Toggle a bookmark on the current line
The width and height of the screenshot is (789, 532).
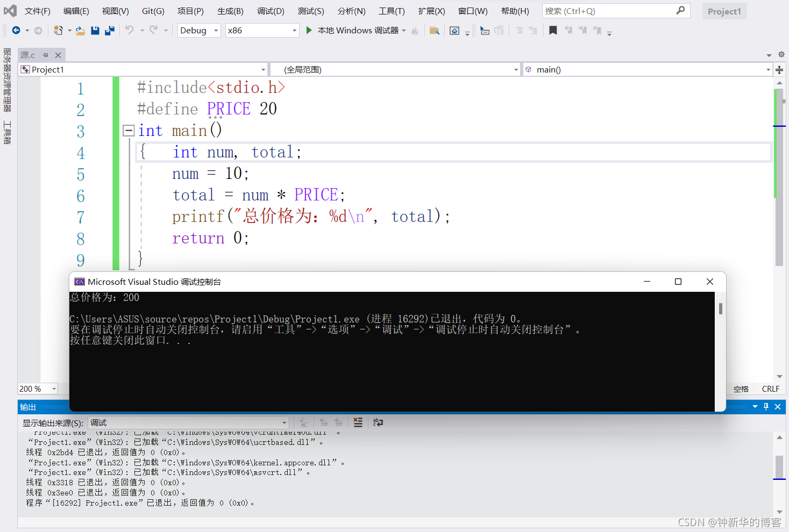point(553,31)
